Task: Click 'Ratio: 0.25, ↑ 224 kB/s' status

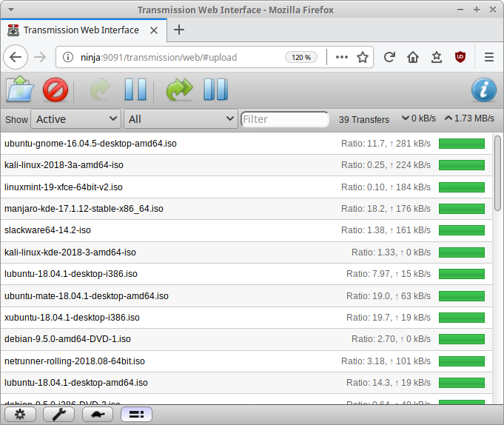Action: pyautogui.click(x=386, y=165)
